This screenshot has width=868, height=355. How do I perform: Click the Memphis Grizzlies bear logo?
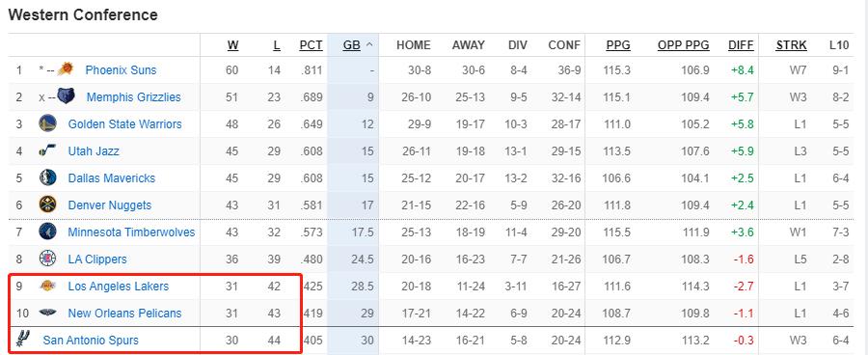tap(66, 96)
